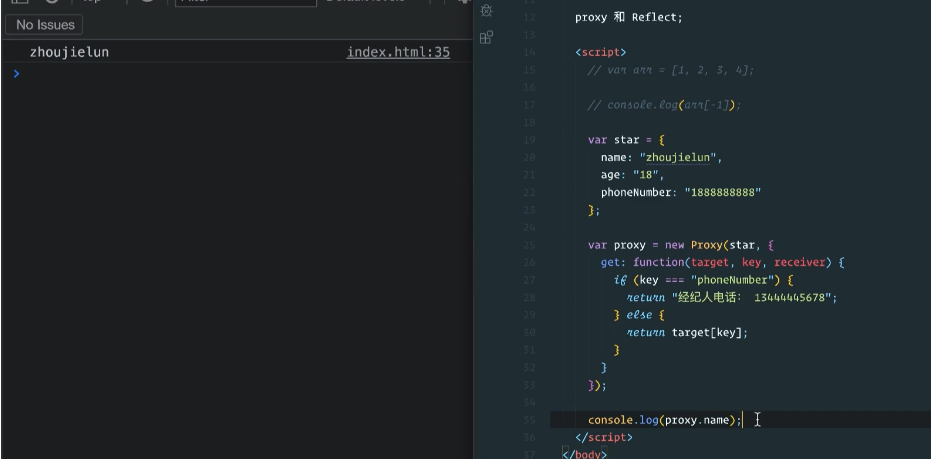Open the index.html:35 source link

click(398, 52)
